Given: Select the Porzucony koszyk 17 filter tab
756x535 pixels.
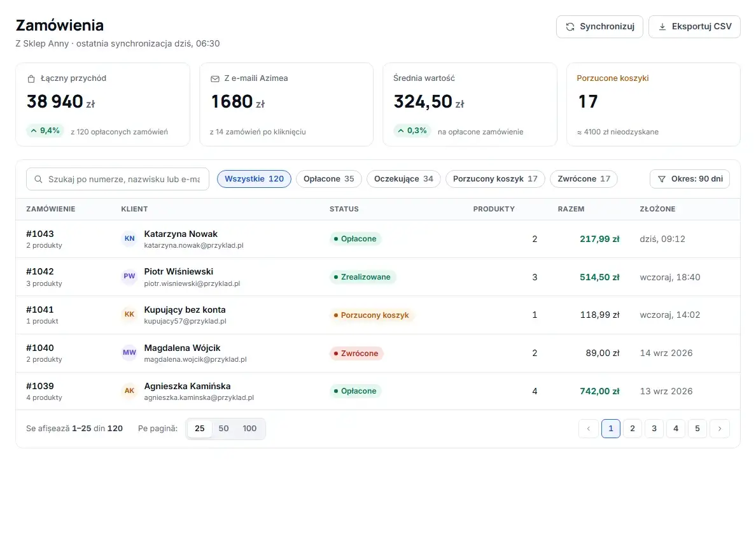Looking at the screenshot, I should click(x=495, y=179).
